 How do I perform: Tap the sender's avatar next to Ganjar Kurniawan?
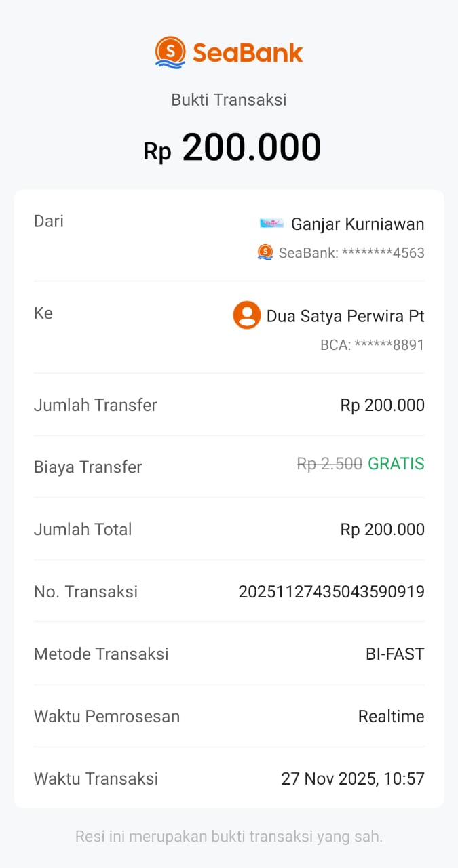[271, 223]
